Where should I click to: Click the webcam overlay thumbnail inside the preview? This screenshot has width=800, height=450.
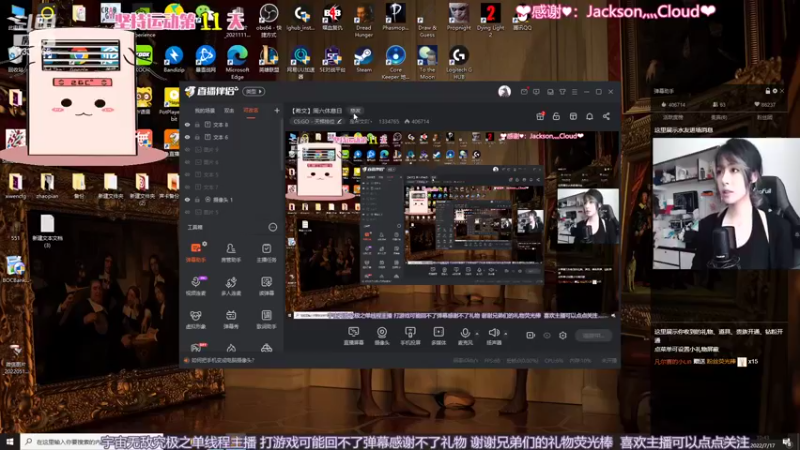tap(588, 216)
